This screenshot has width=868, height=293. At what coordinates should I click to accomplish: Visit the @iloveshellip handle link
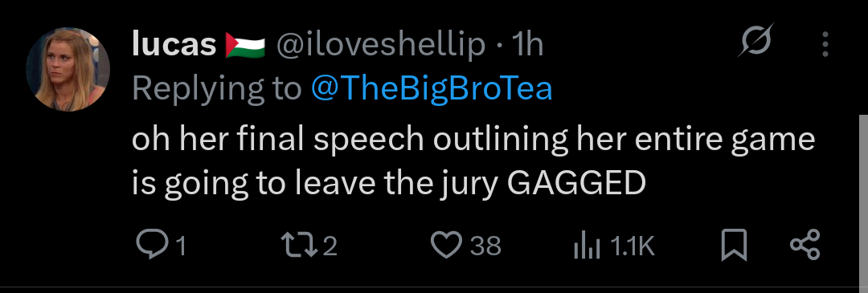point(381,45)
